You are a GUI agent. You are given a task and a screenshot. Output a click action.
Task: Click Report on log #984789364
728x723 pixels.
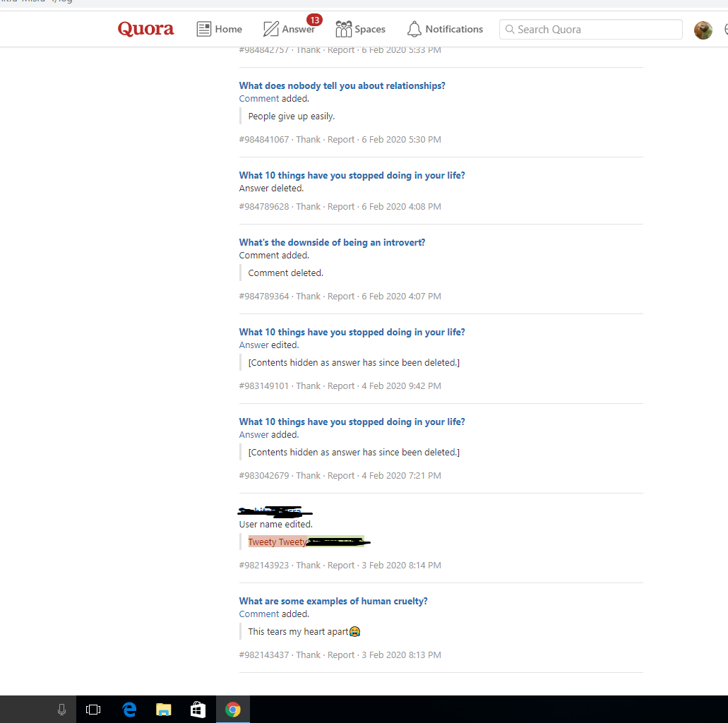point(341,297)
